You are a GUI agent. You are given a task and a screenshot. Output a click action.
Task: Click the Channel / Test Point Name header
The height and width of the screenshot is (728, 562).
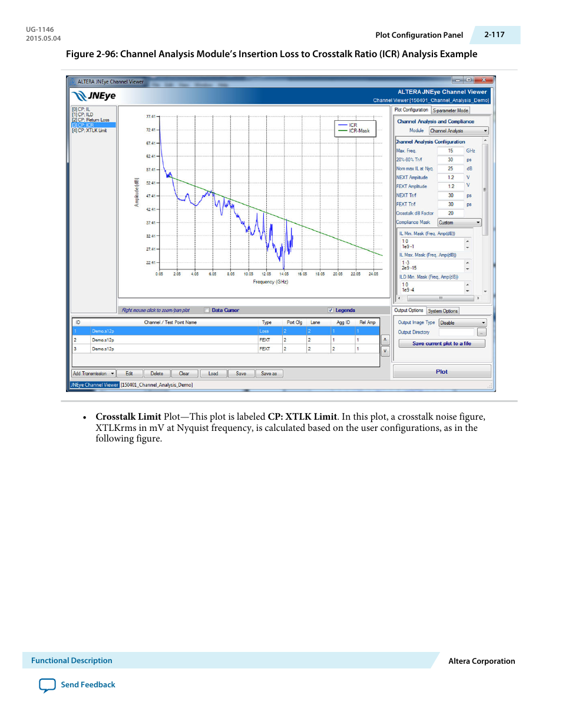coord(170,322)
